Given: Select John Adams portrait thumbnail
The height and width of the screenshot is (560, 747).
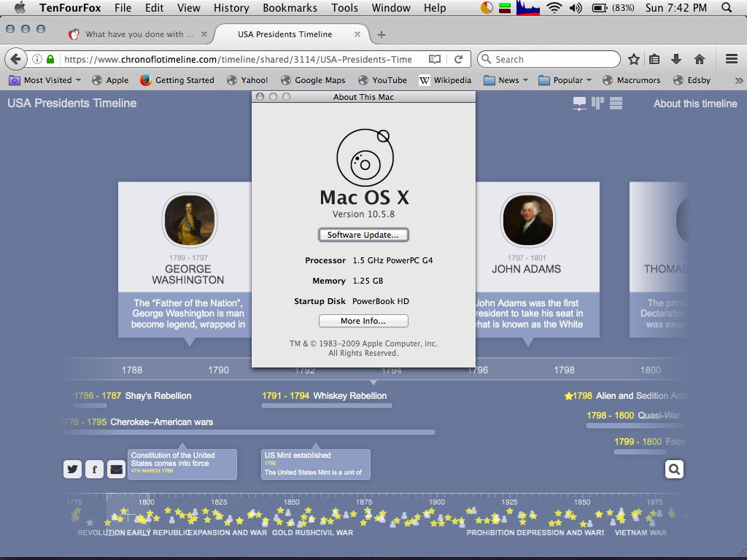Looking at the screenshot, I should pos(528,220).
